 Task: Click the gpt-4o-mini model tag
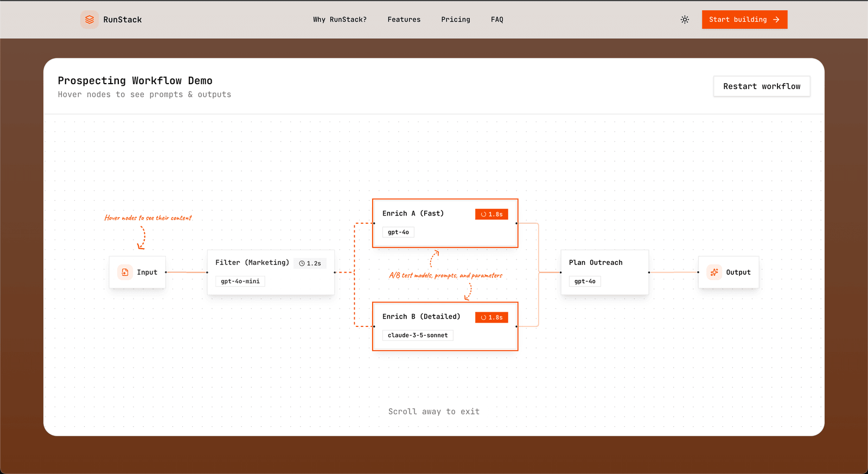pos(240,281)
